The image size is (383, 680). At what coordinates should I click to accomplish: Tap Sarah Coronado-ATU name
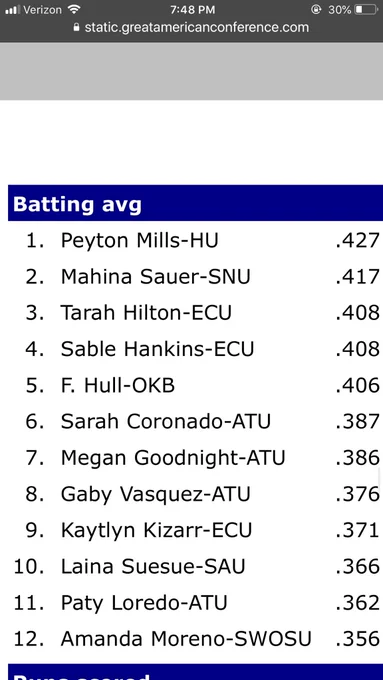click(x=166, y=422)
